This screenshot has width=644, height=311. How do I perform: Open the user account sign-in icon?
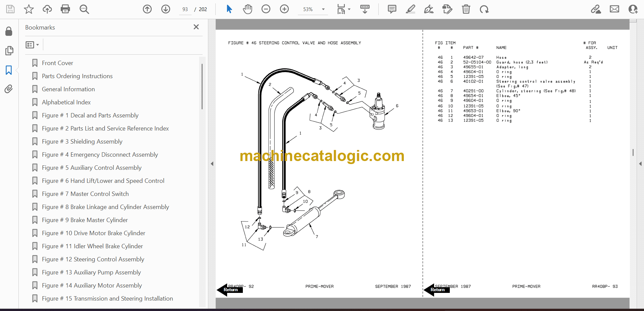click(633, 9)
